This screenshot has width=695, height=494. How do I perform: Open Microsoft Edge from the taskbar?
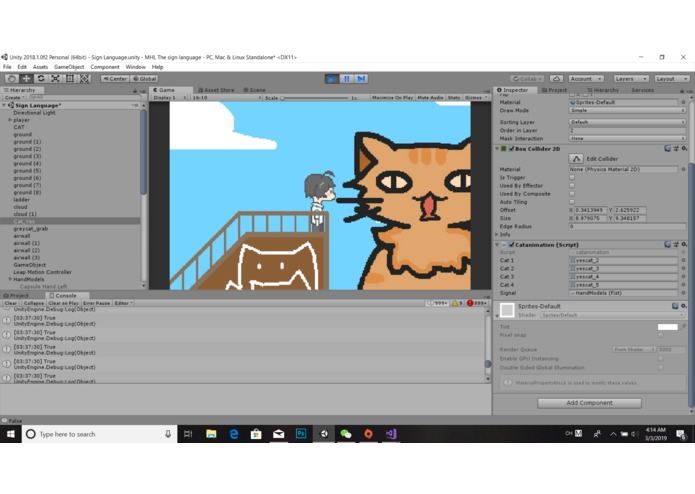234,434
